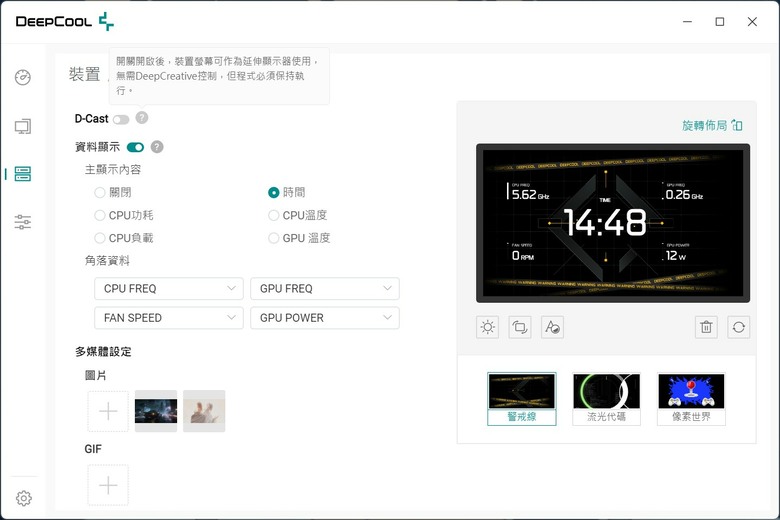The width and height of the screenshot is (780, 520).
Task: Click the 主顯示內容 heading
Action: [113, 170]
